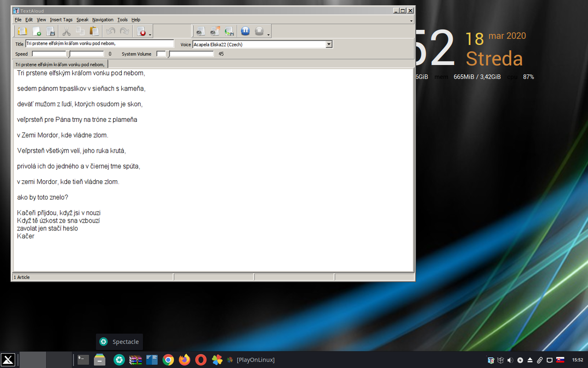This screenshot has height=368, width=588.
Task: Open the Tools menu
Action: pyautogui.click(x=123, y=20)
